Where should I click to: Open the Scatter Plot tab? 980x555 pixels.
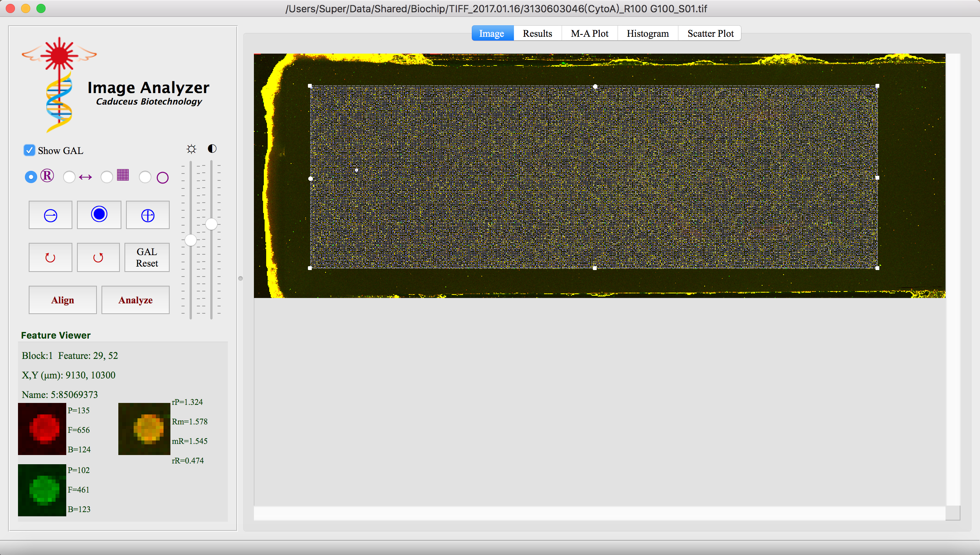(x=710, y=34)
